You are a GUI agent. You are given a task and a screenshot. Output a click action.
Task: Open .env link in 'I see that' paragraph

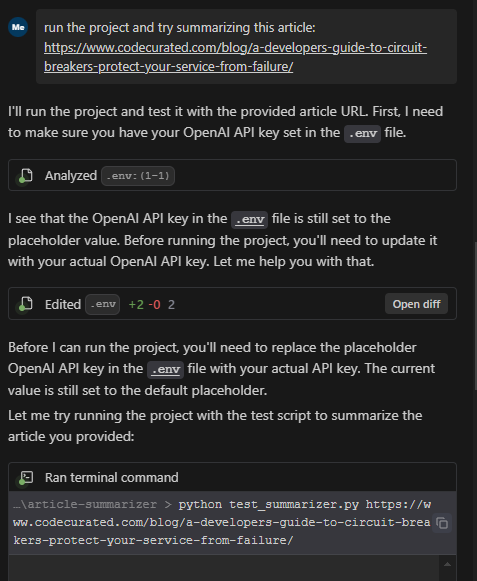click(249, 219)
